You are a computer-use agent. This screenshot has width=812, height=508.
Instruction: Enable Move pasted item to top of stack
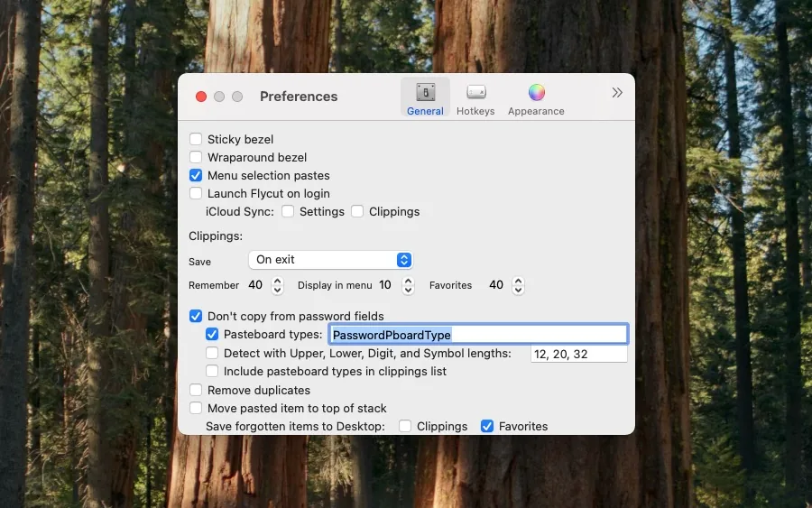[196, 408]
